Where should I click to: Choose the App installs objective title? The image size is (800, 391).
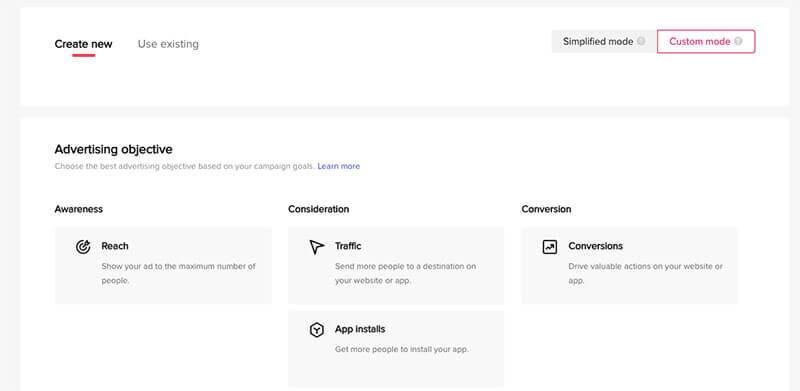point(360,329)
